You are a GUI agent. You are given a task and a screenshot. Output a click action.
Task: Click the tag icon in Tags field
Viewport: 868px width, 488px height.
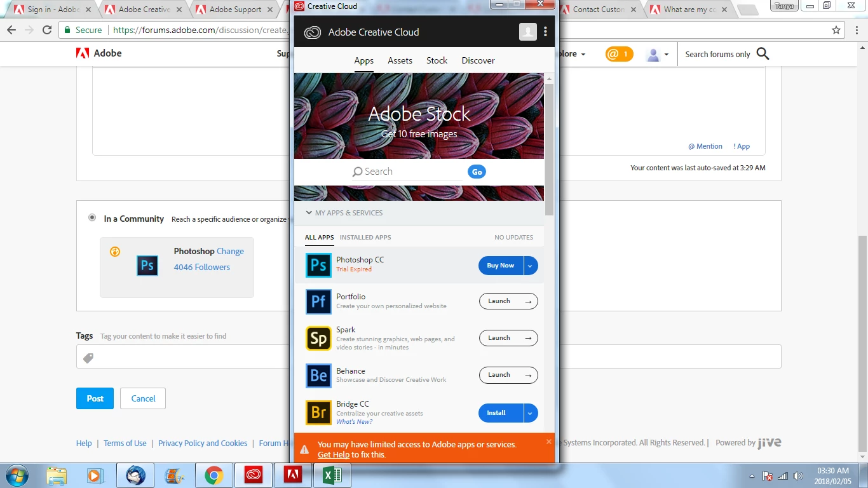click(x=88, y=358)
